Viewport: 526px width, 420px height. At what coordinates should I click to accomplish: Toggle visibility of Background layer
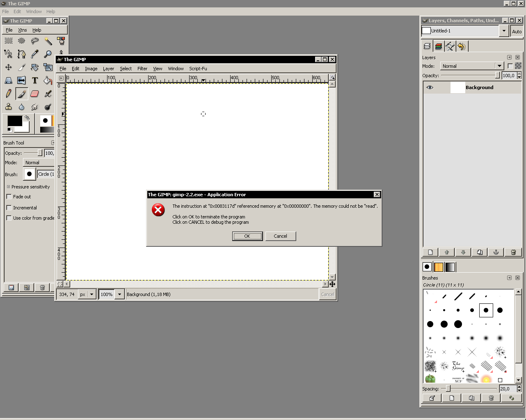click(x=430, y=87)
